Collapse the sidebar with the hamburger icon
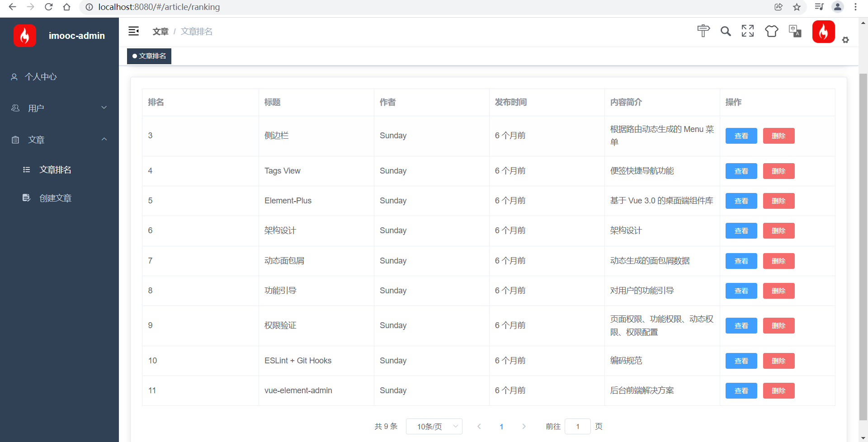This screenshot has width=868, height=442. [x=133, y=31]
